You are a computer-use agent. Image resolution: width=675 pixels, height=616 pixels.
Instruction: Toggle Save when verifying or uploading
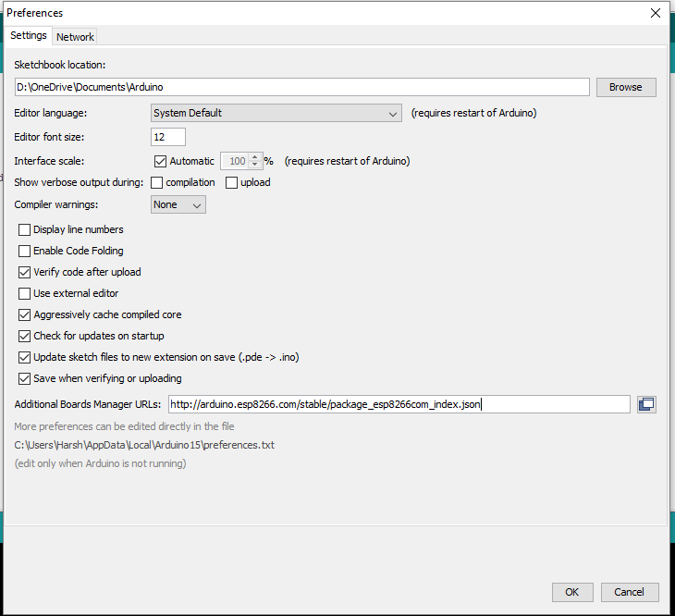pyautogui.click(x=25, y=378)
